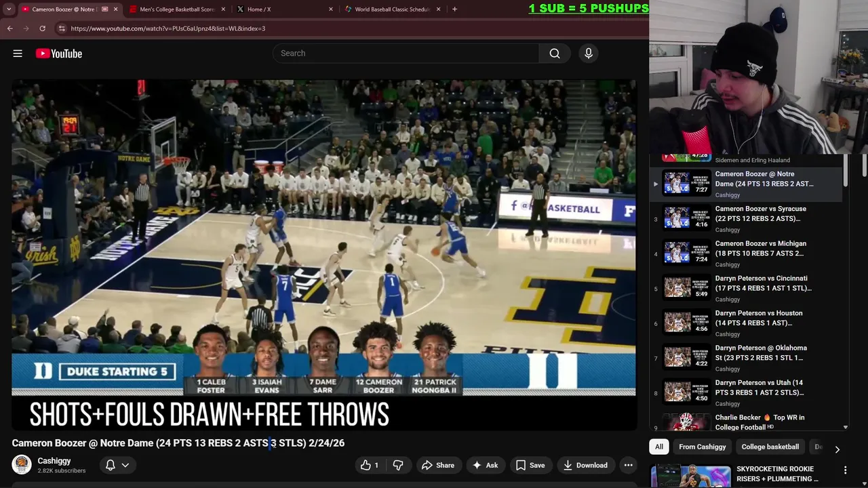The height and width of the screenshot is (488, 868).
Task: Go to the YouTube home logo
Action: 59,54
